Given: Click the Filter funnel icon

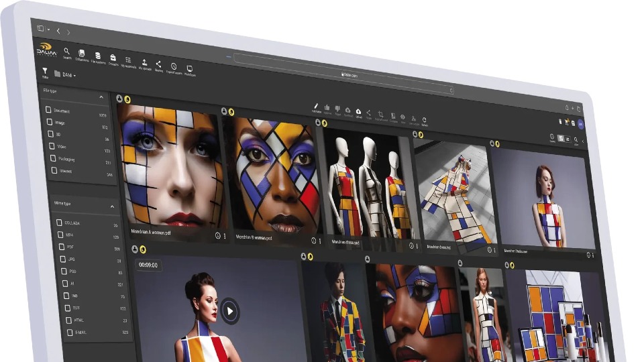Looking at the screenshot, I should coord(45,71).
